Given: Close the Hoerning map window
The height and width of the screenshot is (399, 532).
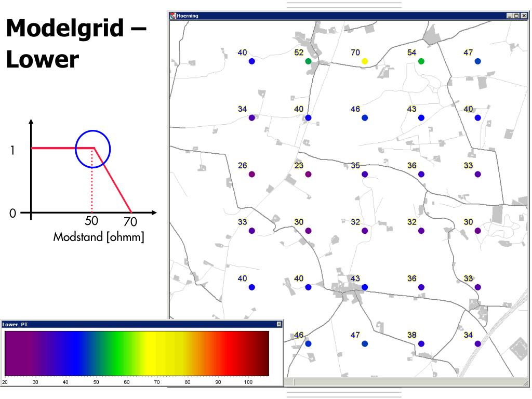Looking at the screenshot, I should (524, 16).
